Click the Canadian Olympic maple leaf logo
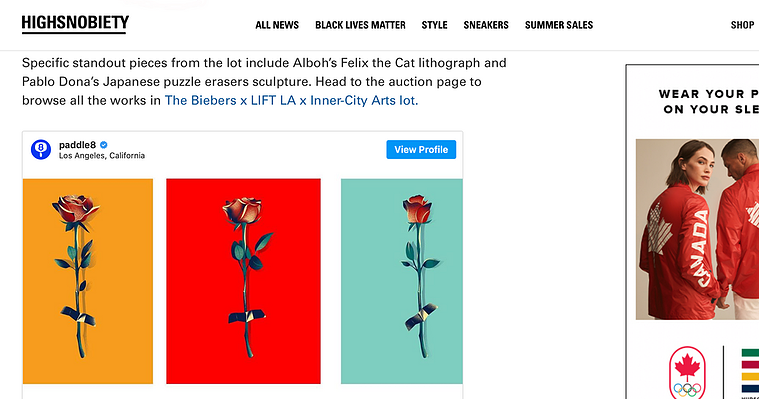Image resolution: width=759 pixels, height=399 pixels. [x=687, y=372]
